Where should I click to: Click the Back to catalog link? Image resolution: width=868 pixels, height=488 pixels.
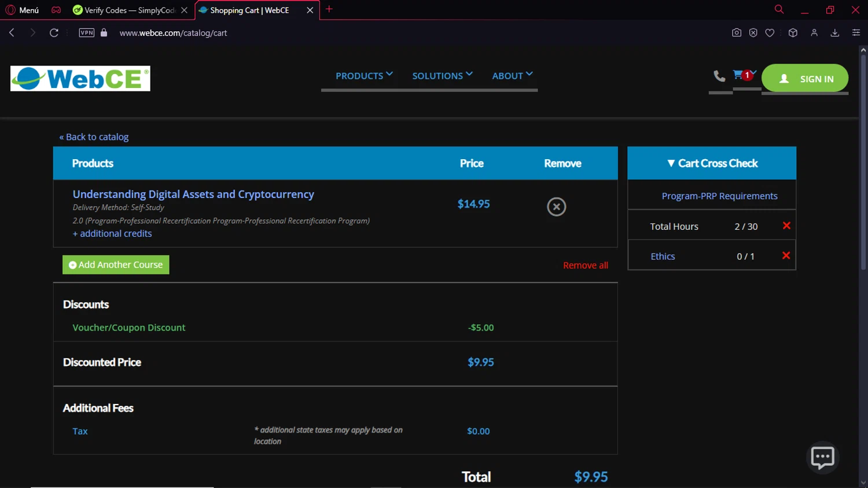94,137
